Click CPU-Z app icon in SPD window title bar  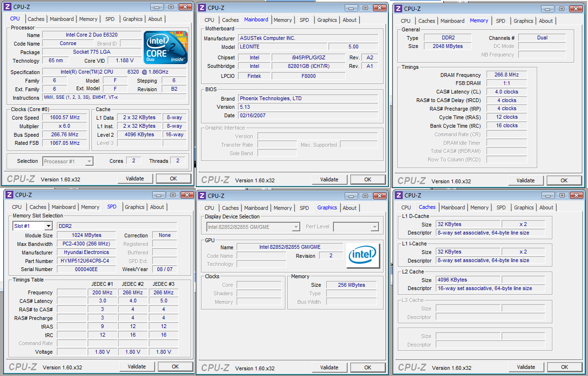coord(9,195)
